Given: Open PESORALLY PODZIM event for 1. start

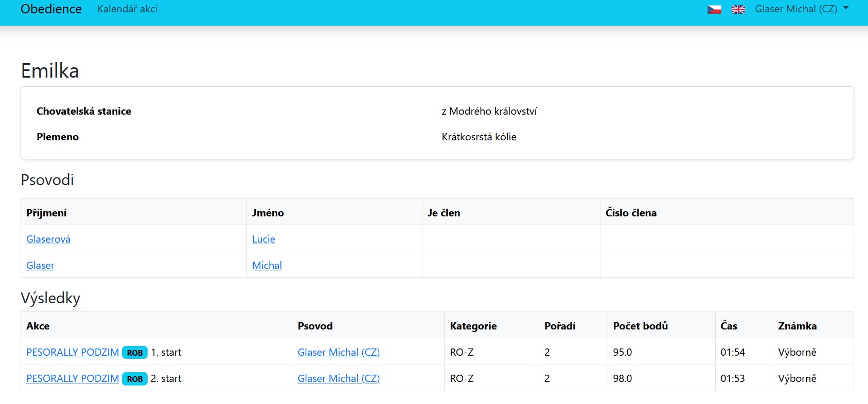Looking at the screenshot, I should pyautogui.click(x=73, y=352).
